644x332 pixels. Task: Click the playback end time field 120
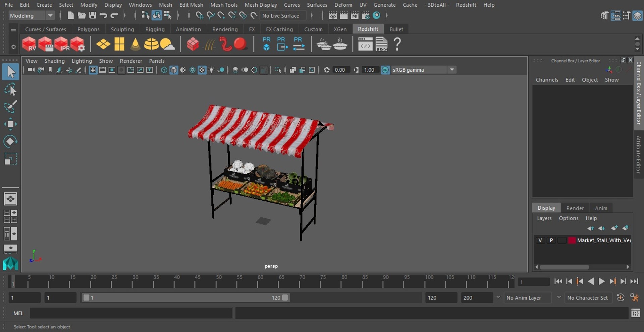click(441, 297)
